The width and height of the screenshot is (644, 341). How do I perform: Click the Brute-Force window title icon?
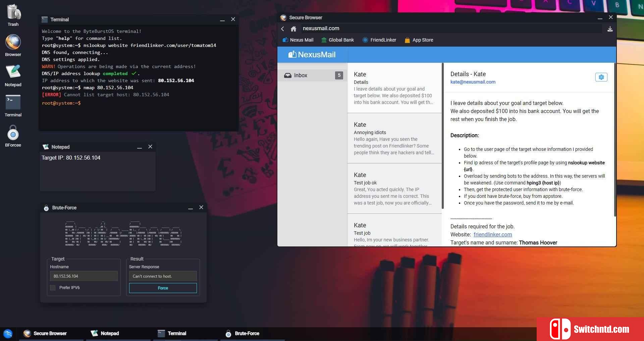[46, 208]
